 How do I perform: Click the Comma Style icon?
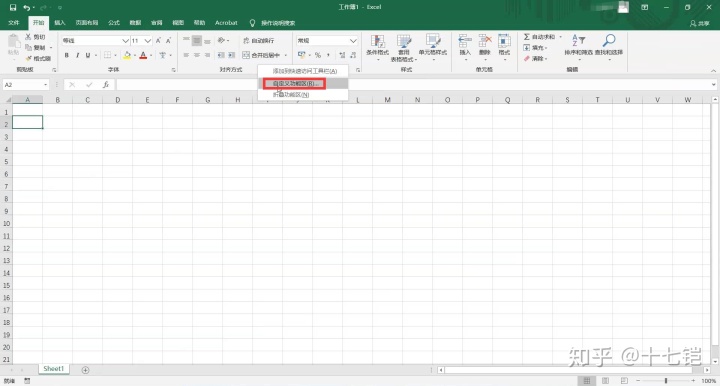tap(328, 55)
